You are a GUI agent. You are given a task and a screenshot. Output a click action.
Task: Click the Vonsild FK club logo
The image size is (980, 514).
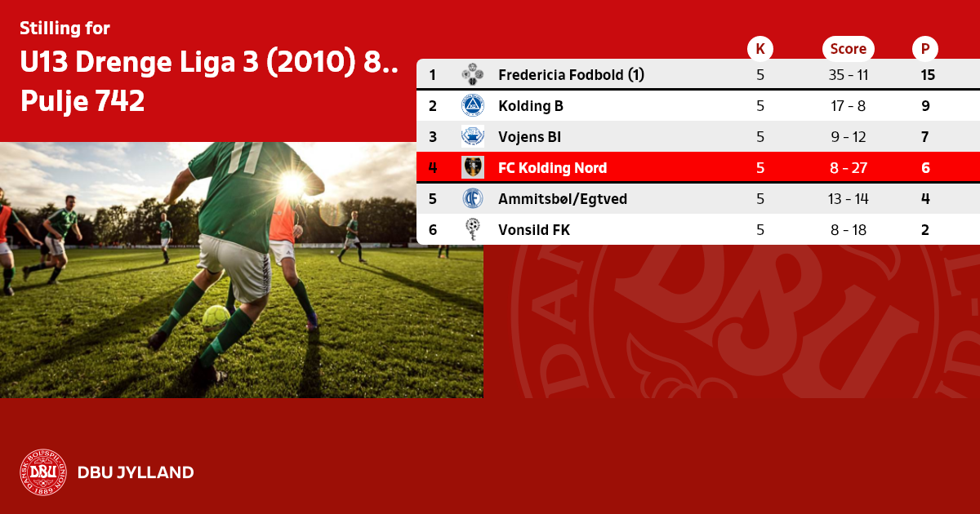click(x=473, y=230)
